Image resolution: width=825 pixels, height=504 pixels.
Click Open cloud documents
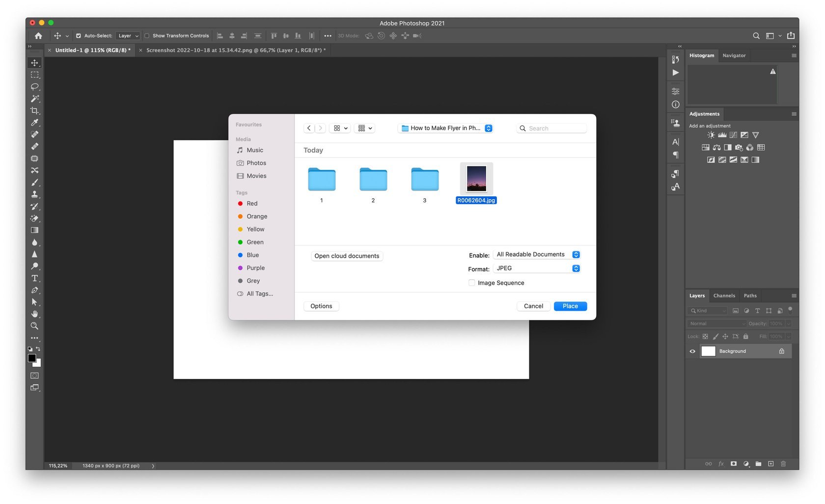pos(347,256)
